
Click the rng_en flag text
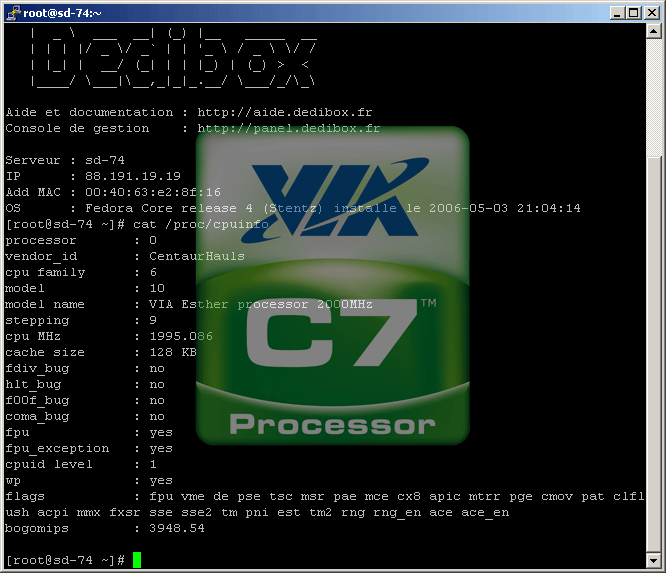point(397,513)
